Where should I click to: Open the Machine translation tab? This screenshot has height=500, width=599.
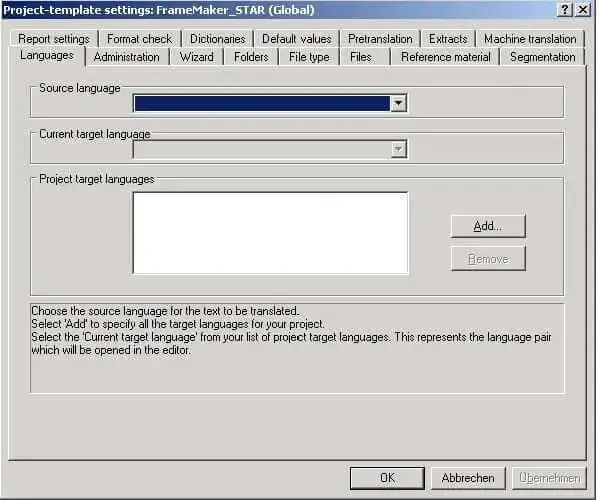pos(530,39)
